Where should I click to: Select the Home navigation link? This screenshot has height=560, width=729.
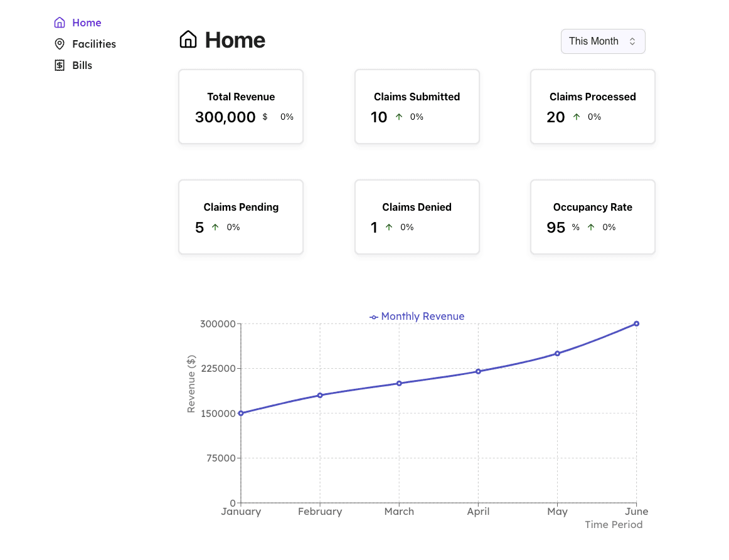[x=87, y=23]
